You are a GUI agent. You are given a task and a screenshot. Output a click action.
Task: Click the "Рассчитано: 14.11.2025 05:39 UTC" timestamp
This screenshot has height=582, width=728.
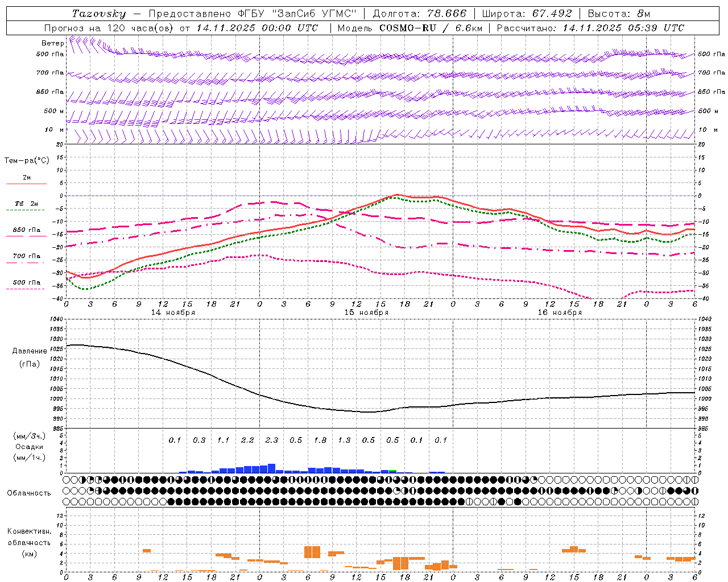(590, 28)
